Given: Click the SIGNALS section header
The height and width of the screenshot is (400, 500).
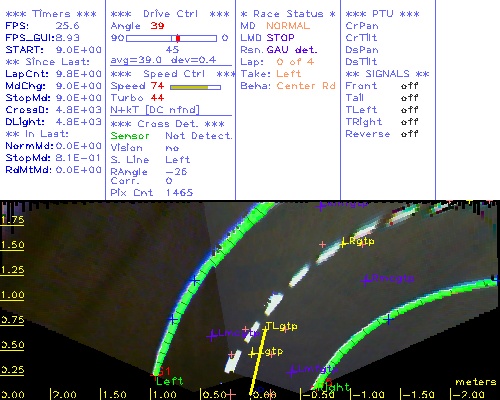Looking at the screenshot, I should tap(387, 74).
